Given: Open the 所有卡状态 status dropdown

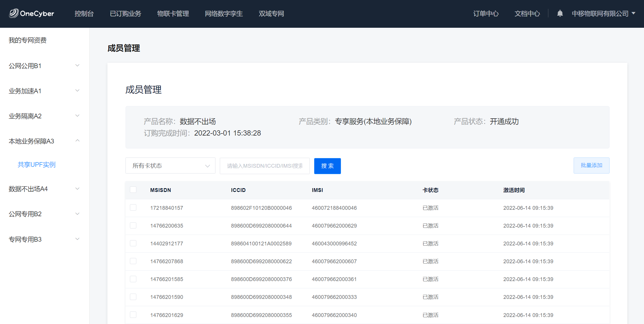Looking at the screenshot, I should click(170, 166).
